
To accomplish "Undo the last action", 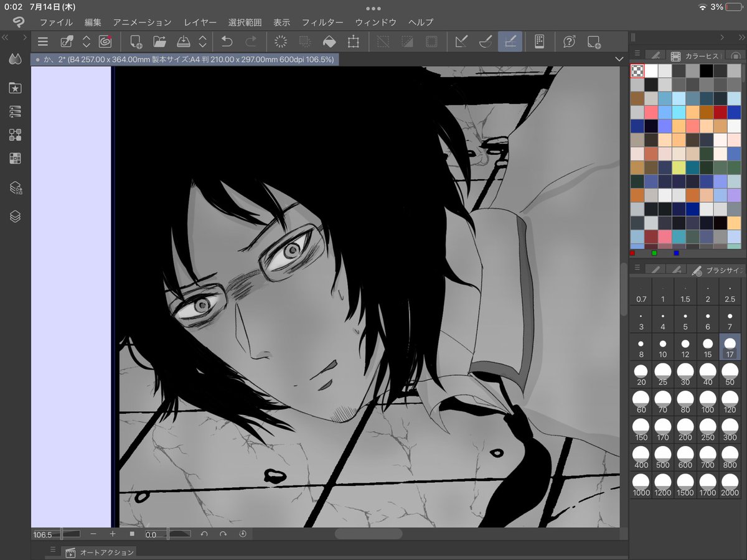I will (227, 42).
